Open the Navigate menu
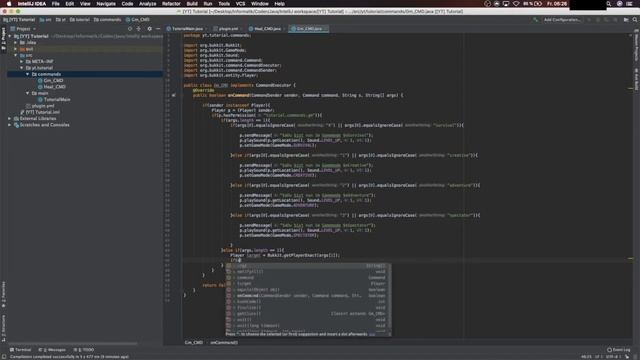This screenshot has height=360, width=640. (106, 4)
